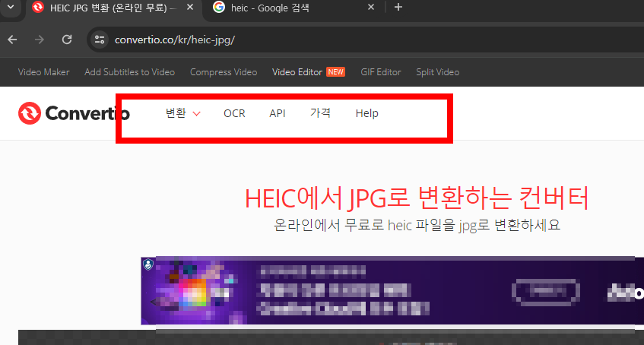Click the browser forward arrow

tap(40, 40)
